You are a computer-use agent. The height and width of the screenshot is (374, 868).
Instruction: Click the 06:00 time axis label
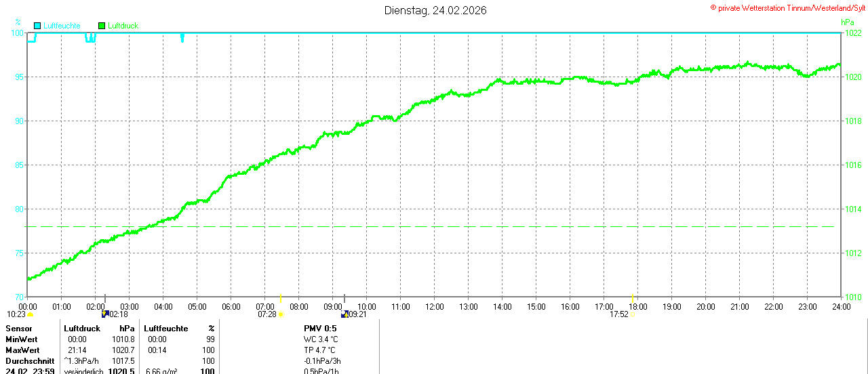(231, 306)
